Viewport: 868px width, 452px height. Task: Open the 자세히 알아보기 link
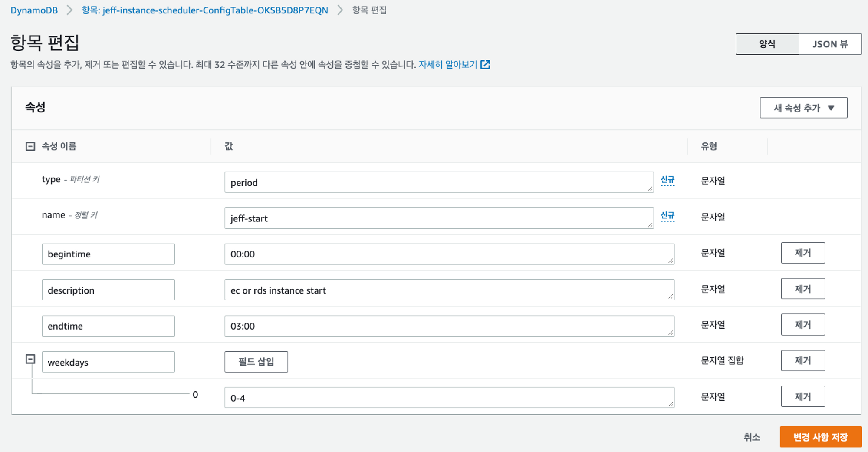[x=448, y=65]
